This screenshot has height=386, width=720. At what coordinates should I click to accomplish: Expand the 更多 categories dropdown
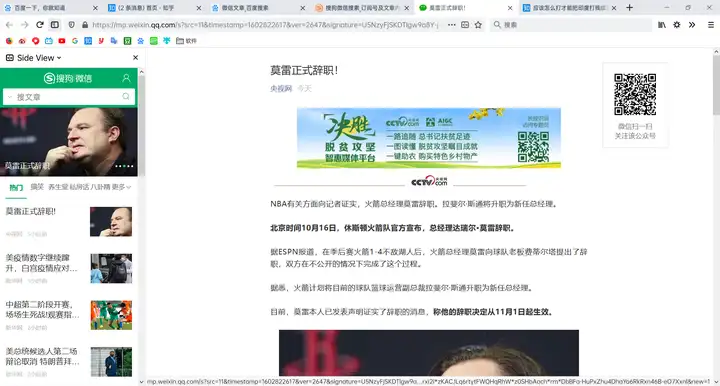point(121,187)
